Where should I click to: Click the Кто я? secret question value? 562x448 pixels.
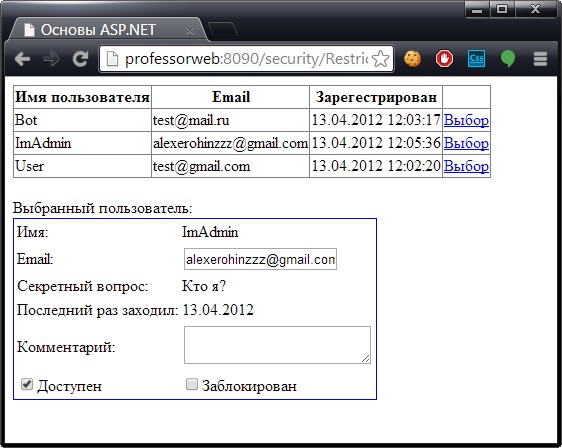click(x=204, y=286)
